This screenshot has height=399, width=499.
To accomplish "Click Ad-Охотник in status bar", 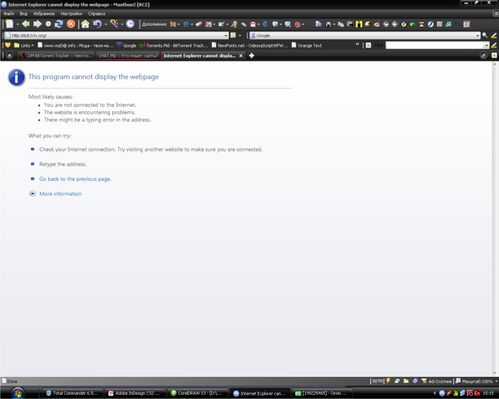I will click(x=436, y=381).
